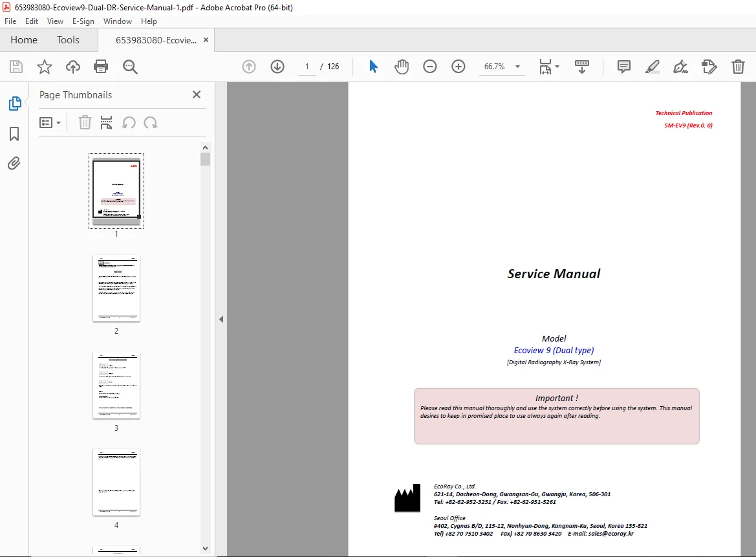Switch to the Tools tab
756x557 pixels.
tap(68, 40)
